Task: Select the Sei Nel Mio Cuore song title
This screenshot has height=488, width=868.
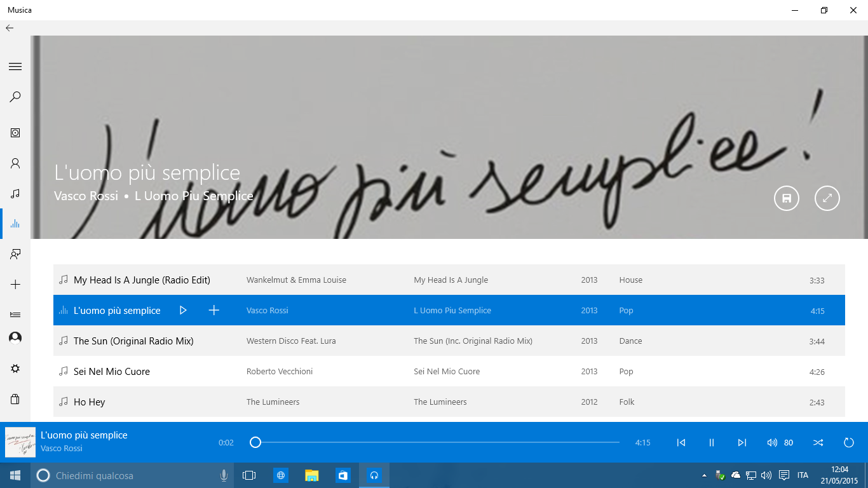Action: pyautogui.click(x=112, y=371)
